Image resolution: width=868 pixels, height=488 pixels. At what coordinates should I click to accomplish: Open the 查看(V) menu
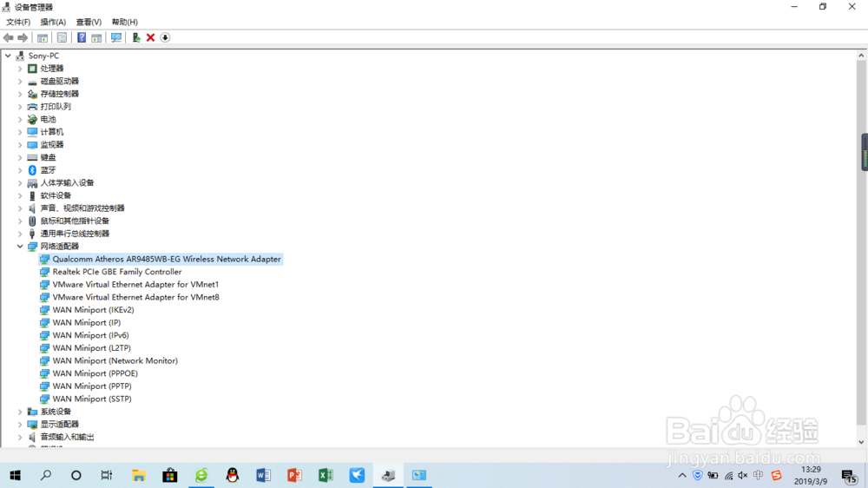pyautogui.click(x=89, y=23)
